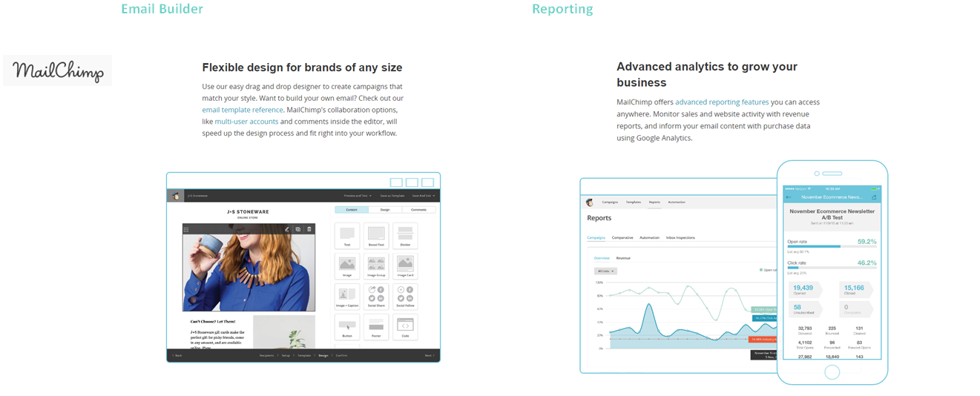This screenshot has height=396, width=980.
Task: Click the duplicate icon on image block
Action: pos(297,229)
